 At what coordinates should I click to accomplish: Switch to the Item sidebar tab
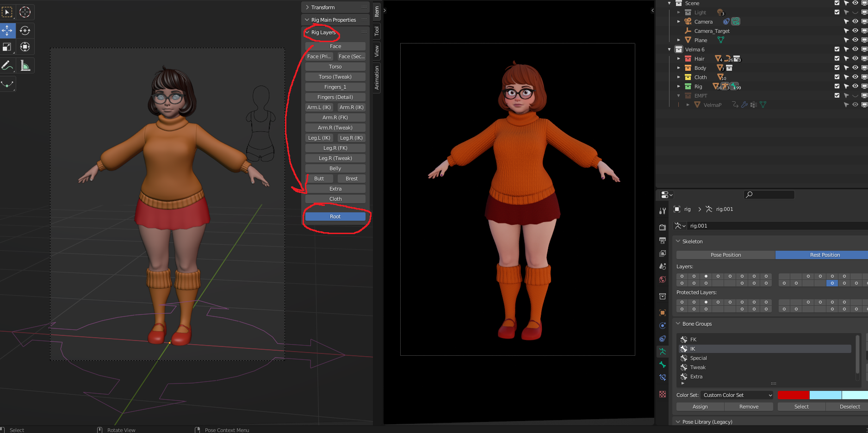377,11
